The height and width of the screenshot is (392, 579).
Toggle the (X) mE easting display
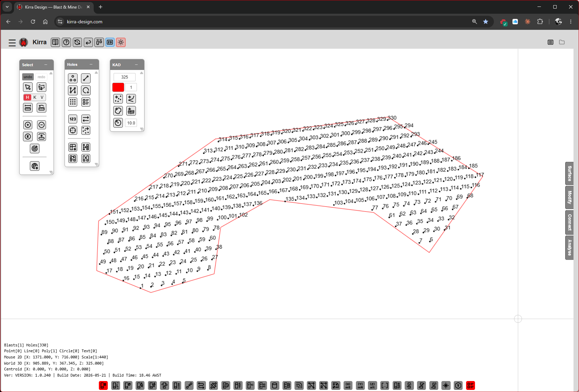click(348, 385)
